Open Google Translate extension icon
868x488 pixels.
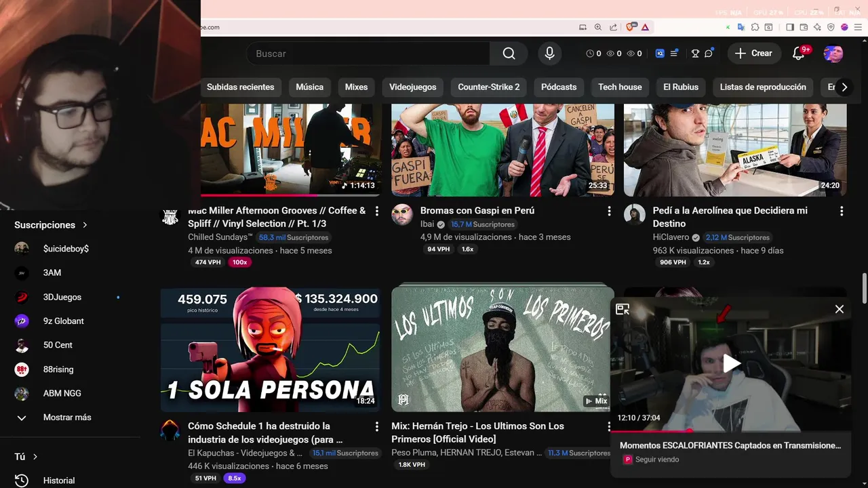pyautogui.click(x=741, y=27)
